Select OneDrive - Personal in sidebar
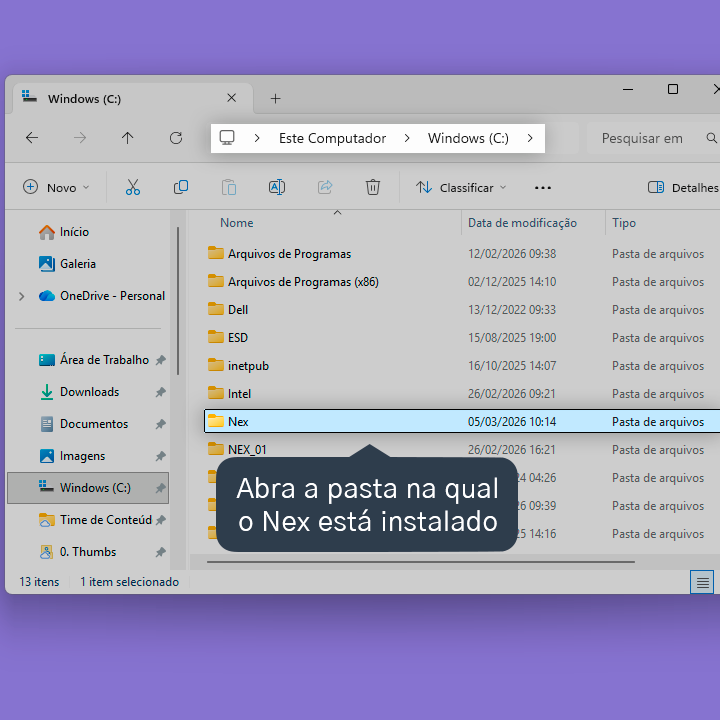720x720 pixels. tap(102, 296)
